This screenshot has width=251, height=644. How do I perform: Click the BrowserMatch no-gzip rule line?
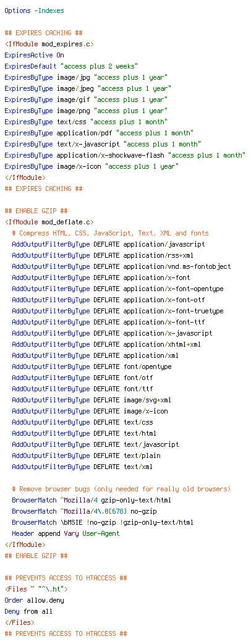(x=84, y=511)
